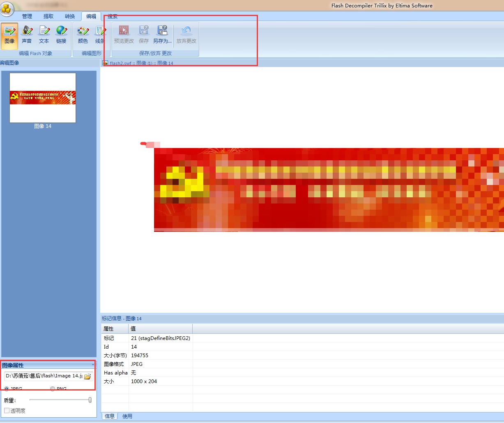Collapse the 图像属性 panel header arrow
The height and width of the screenshot is (423, 504).
93,365
